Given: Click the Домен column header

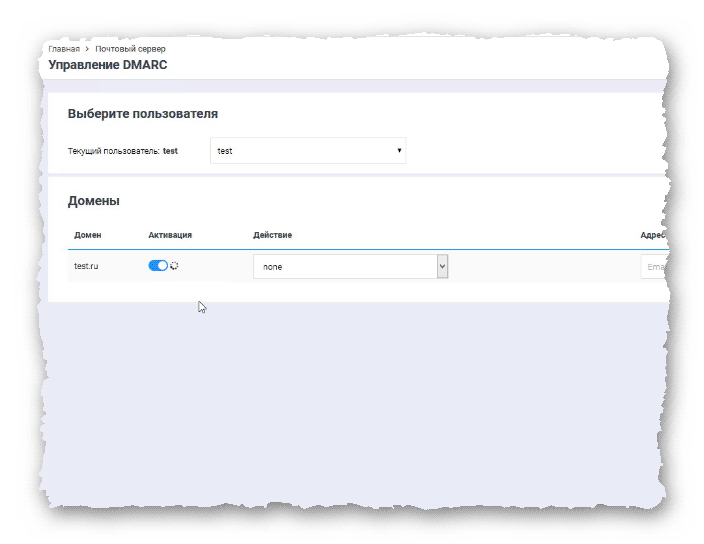Looking at the screenshot, I should [88, 235].
